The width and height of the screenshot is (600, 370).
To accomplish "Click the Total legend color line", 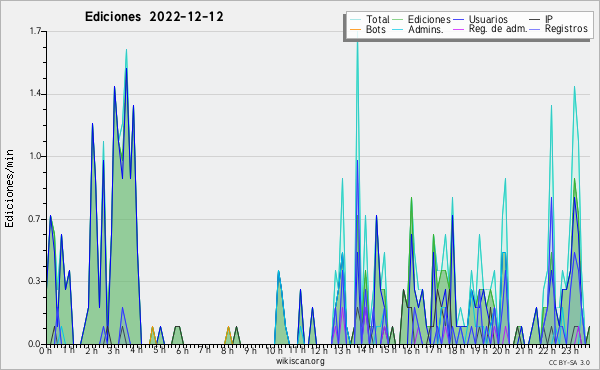I will 355,20.
